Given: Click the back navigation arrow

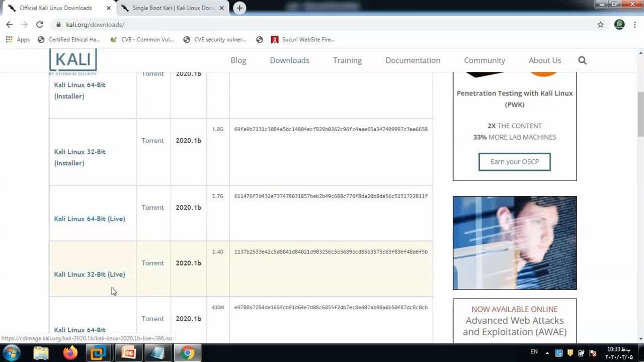Looking at the screenshot, I should (10, 25).
